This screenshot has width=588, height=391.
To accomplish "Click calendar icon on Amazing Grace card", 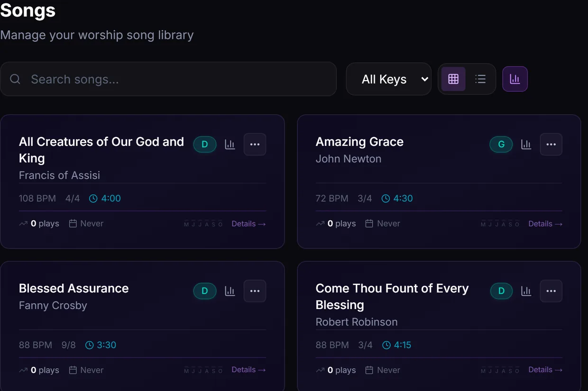I will [x=369, y=223].
